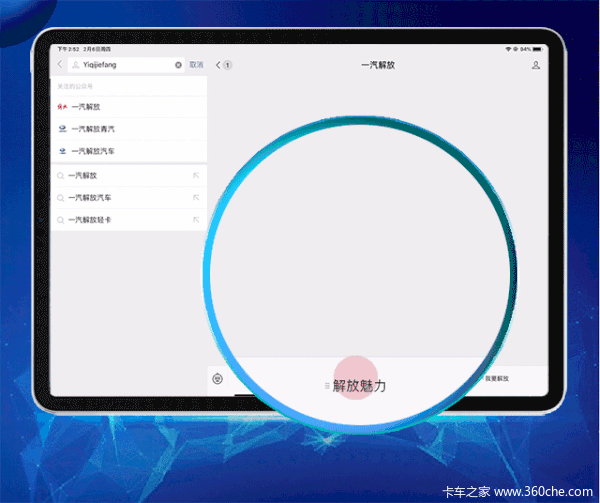600x503 pixels.
Task: Fill in the 一汽解放轻卡 suggestion using its arrow icon
Action: click(x=196, y=220)
